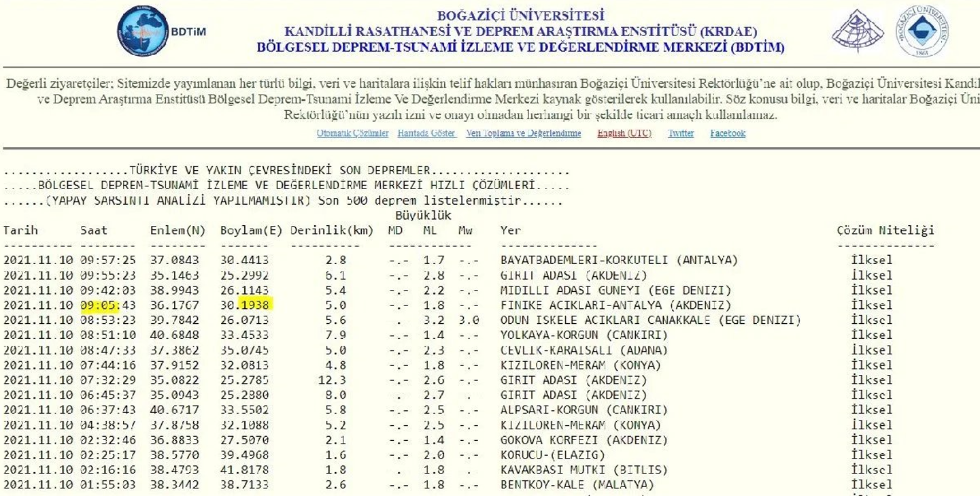Screen dimensions: 980x498
Task: Click longitude 41.8178 value
Action: (x=244, y=470)
